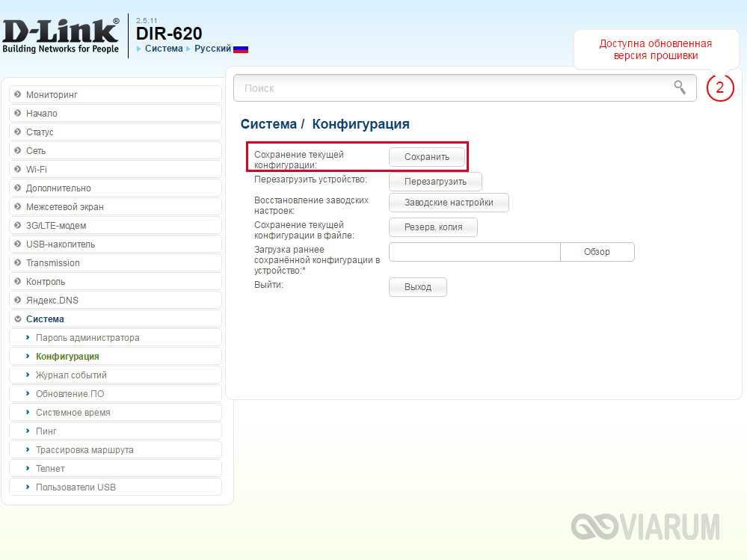The width and height of the screenshot is (747, 560).
Task: Click the Обзор file browse button
Action: pos(597,252)
